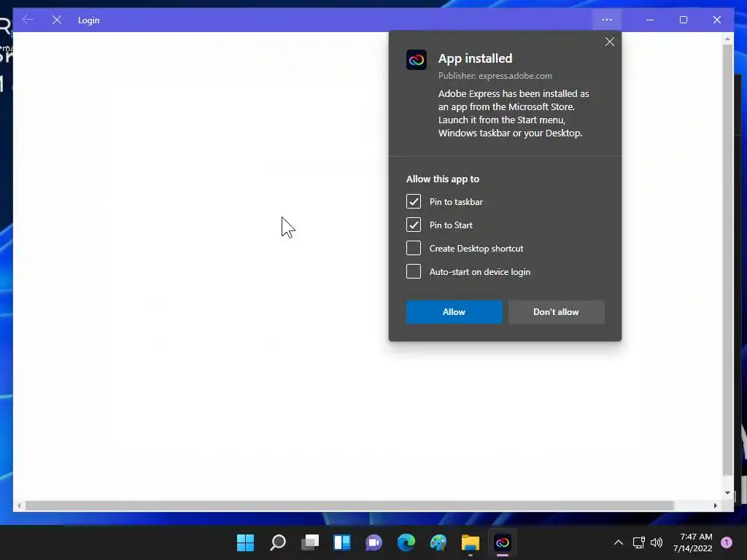Click the Login window title
This screenshot has height=560, width=747.
pos(88,20)
